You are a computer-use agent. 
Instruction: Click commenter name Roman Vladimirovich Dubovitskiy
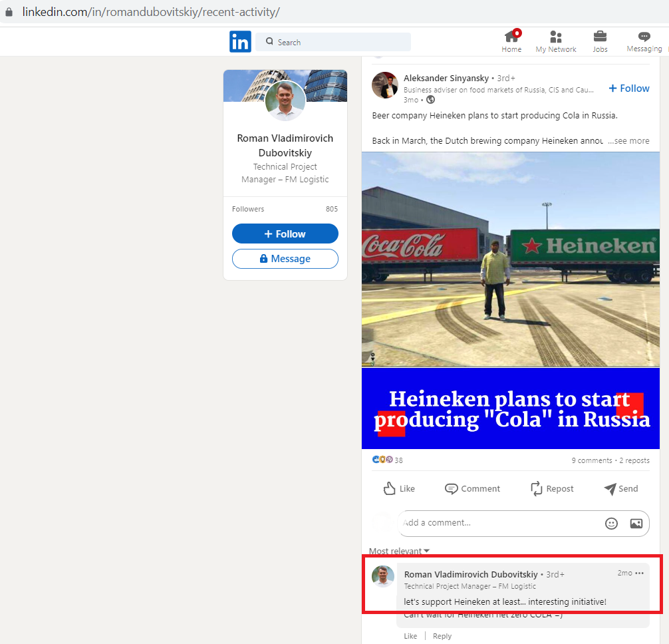pos(471,574)
